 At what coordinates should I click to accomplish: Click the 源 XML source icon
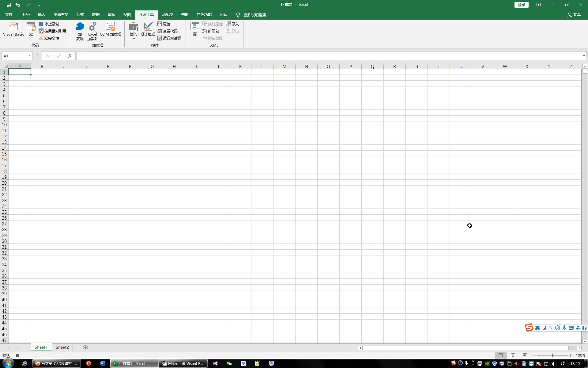tap(194, 29)
